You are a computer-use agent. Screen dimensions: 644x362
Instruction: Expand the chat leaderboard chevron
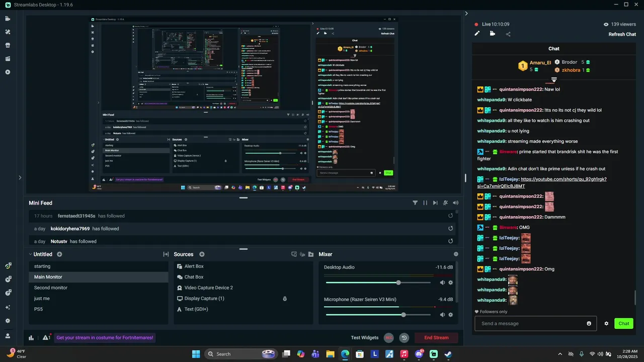pos(554,80)
